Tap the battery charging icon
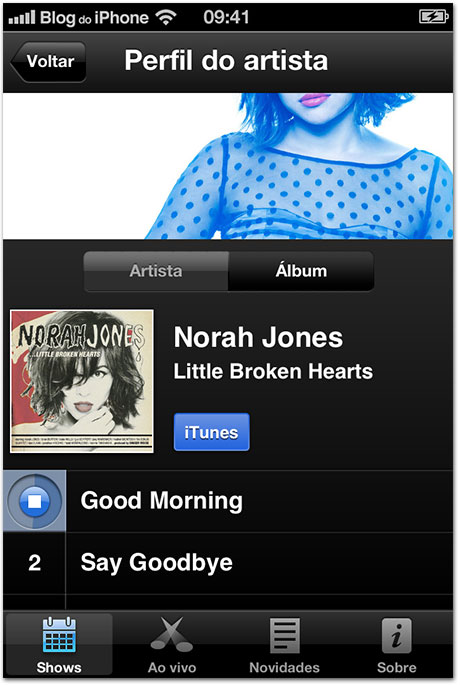 433,17
